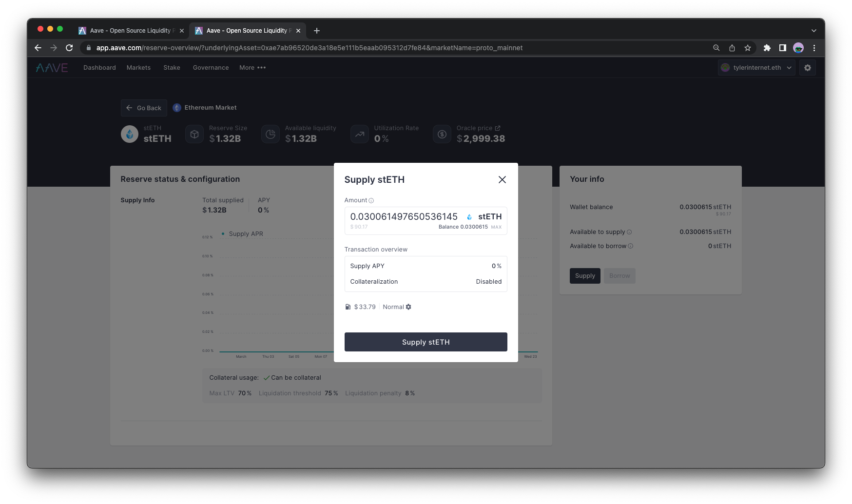
Task: Open the Oracle price external link icon
Action: 497,128
